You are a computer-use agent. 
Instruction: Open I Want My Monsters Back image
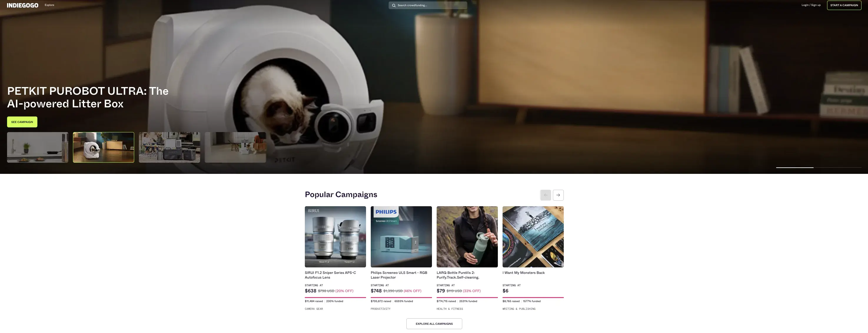tap(533, 237)
